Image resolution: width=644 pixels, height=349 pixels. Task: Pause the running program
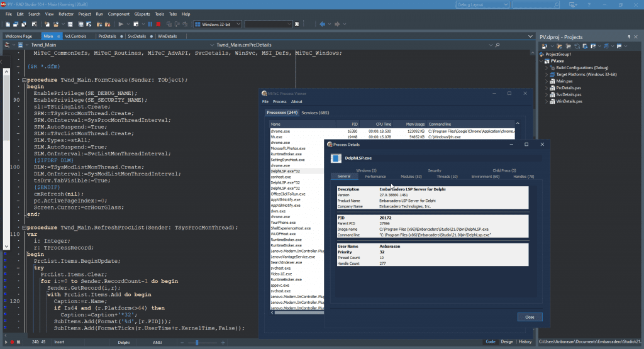(x=150, y=25)
